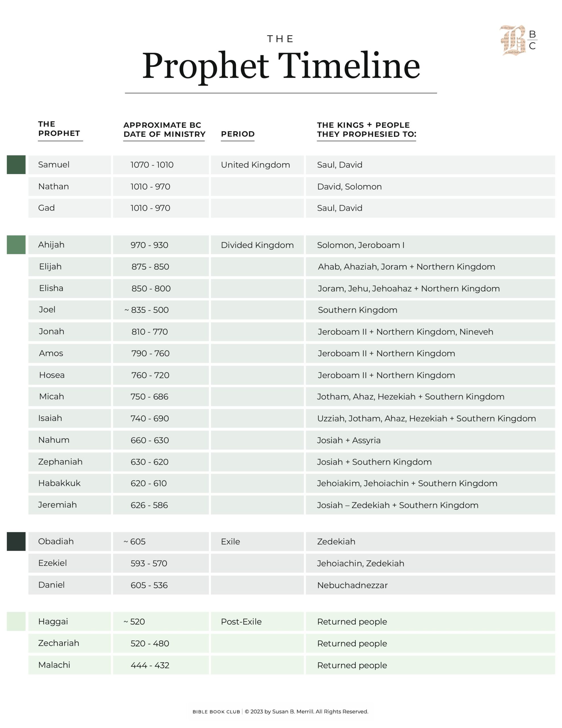Click the Prophet Timeline title

[281, 65]
